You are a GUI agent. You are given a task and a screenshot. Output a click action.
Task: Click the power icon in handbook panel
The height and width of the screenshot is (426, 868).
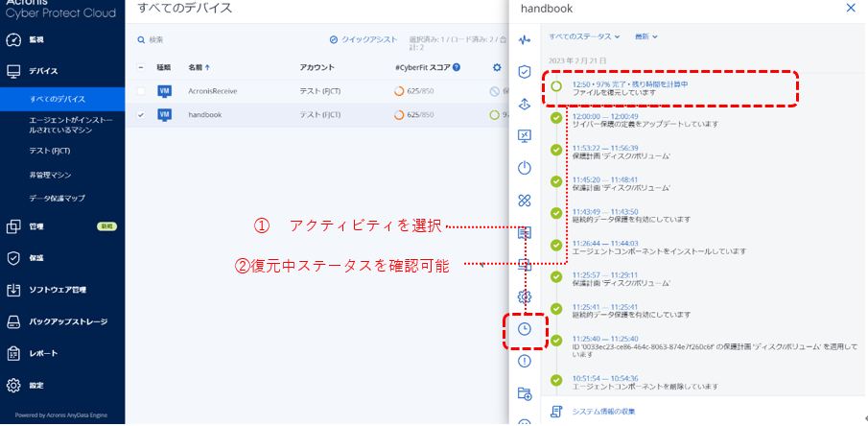[x=525, y=168]
